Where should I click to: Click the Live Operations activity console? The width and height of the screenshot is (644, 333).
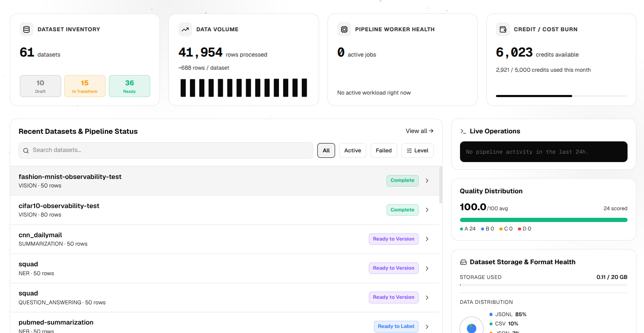[x=544, y=152]
